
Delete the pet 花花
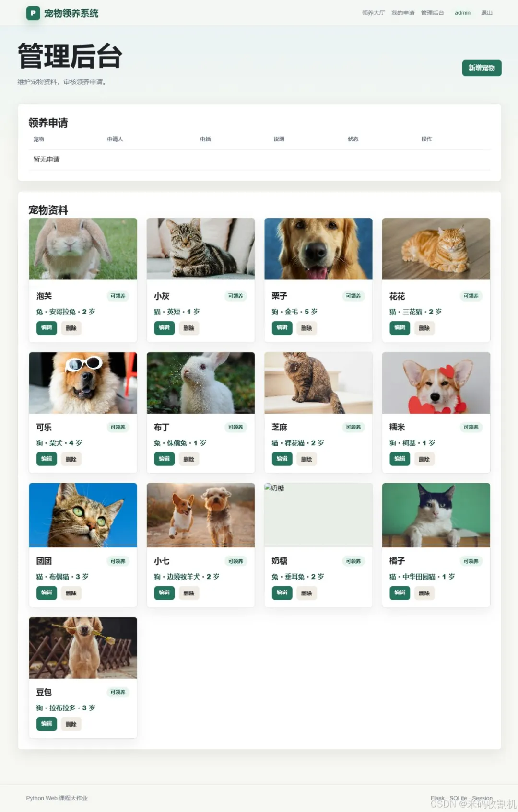coord(424,328)
